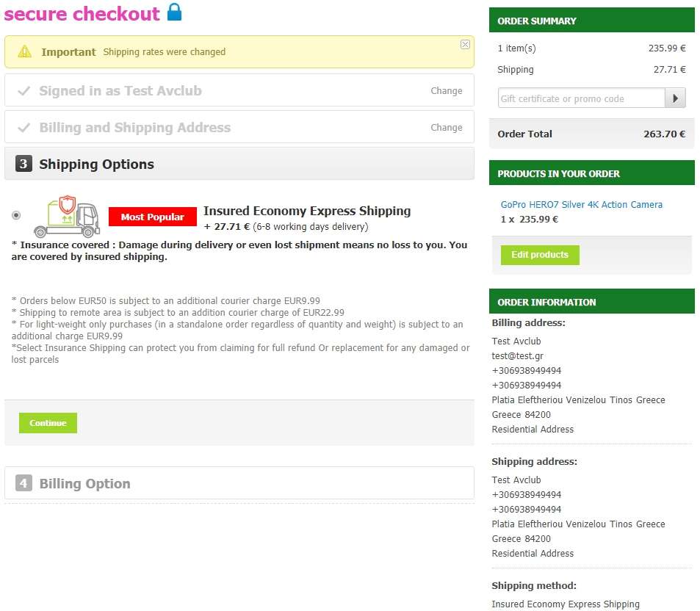Viewport: 700px width, 611px height.
Task: Expand the Billing Option section
Action: 84,484
